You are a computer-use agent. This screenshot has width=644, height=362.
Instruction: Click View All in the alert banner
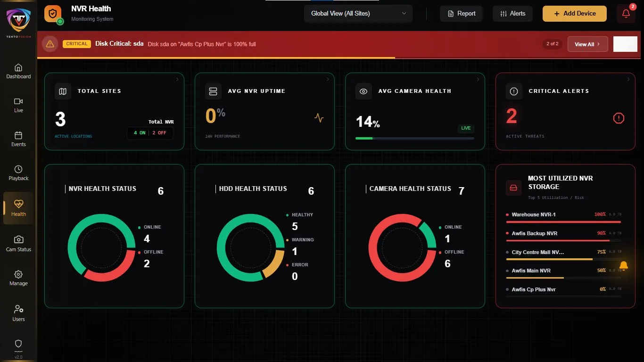click(x=587, y=44)
